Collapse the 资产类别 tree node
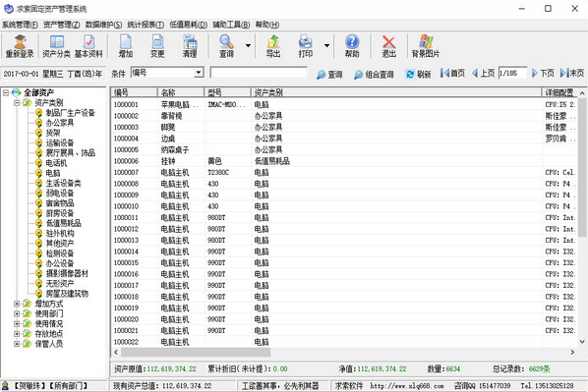 click(17, 102)
